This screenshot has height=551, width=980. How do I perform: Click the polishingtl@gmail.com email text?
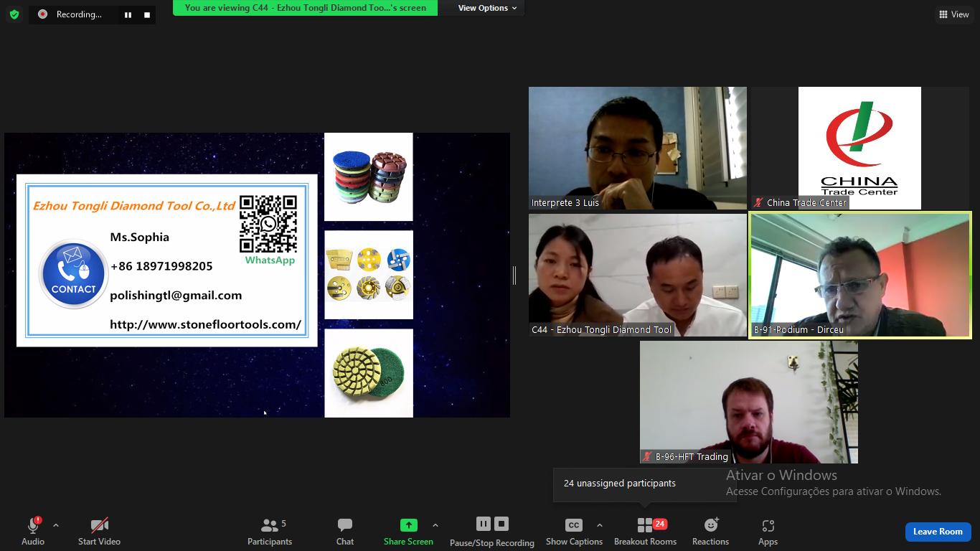(x=176, y=295)
